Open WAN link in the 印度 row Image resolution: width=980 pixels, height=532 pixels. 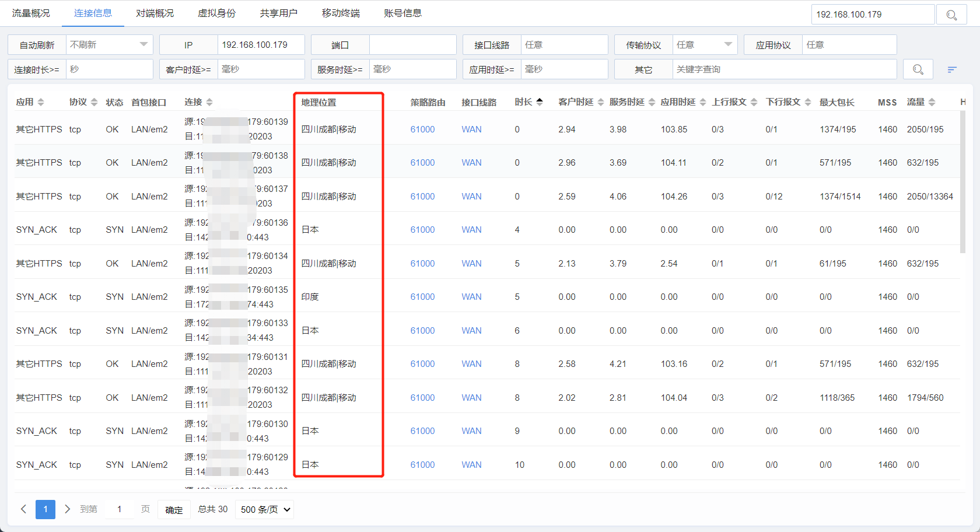pyautogui.click(x=471, y=297)
